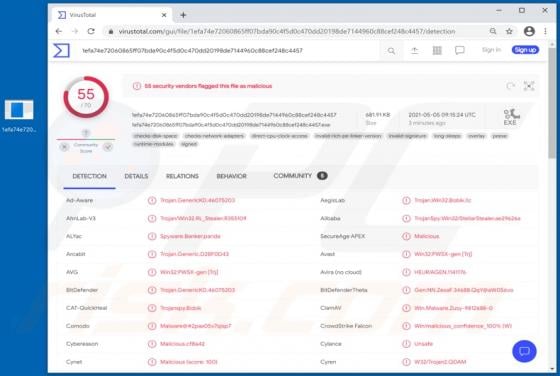Switch to the DETAILS tab
560x376 pixels.
[136, 176]
